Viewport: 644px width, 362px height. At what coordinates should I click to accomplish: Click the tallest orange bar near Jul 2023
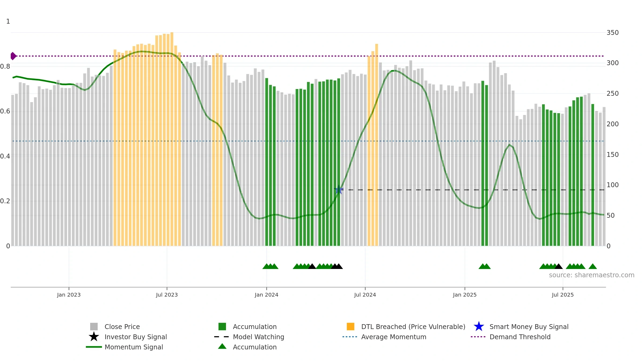pos(172,139)
